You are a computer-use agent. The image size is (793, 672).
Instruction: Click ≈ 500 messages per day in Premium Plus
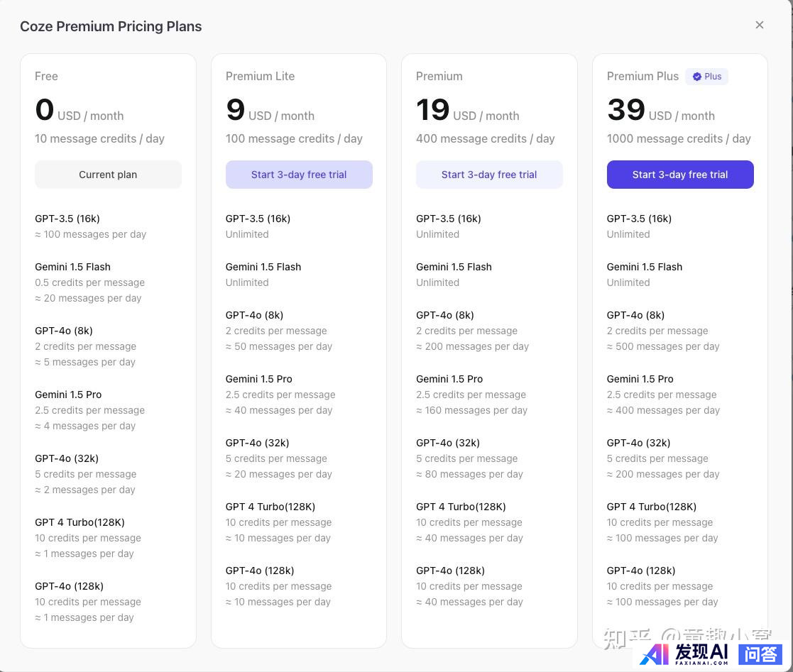click(x=663, y=346)
